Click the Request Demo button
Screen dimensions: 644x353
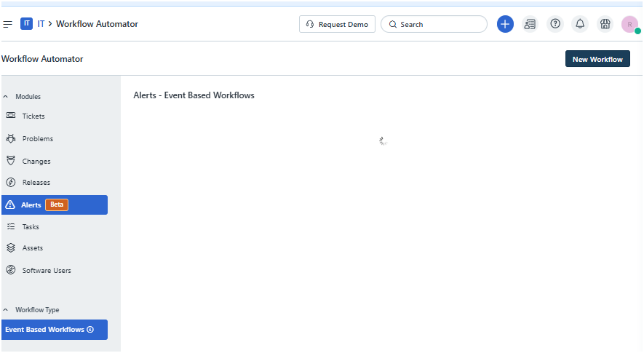click(x=337, y=24)
